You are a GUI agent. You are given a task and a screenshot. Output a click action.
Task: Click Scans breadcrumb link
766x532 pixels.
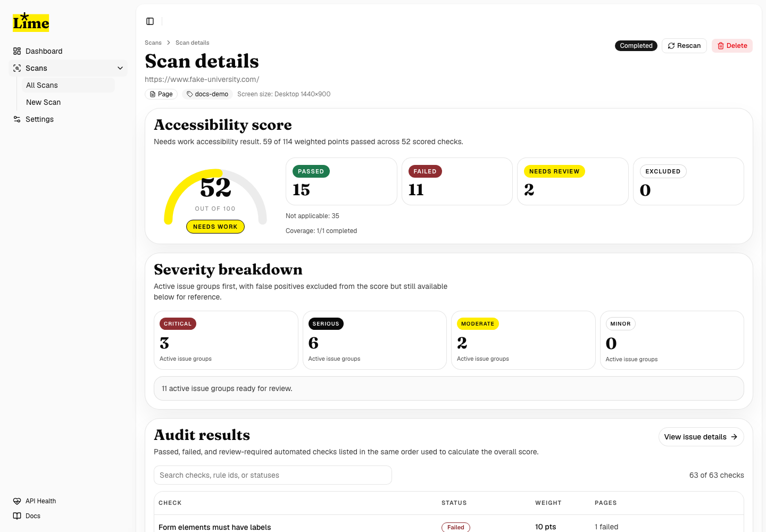click(153, 43)
